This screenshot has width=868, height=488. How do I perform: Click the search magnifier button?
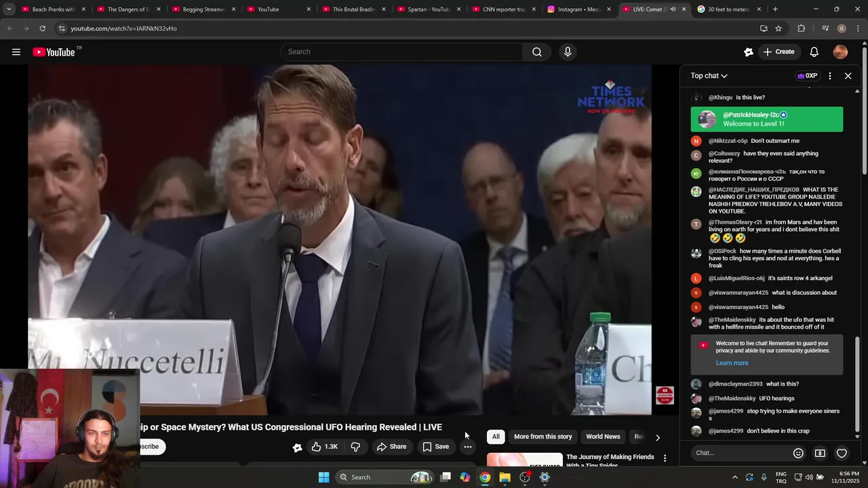(x=537, y=52)
